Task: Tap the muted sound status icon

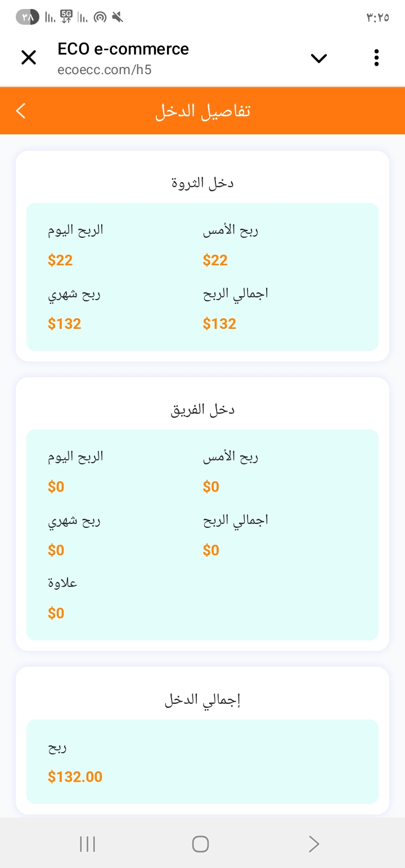Action: [117, 17]
